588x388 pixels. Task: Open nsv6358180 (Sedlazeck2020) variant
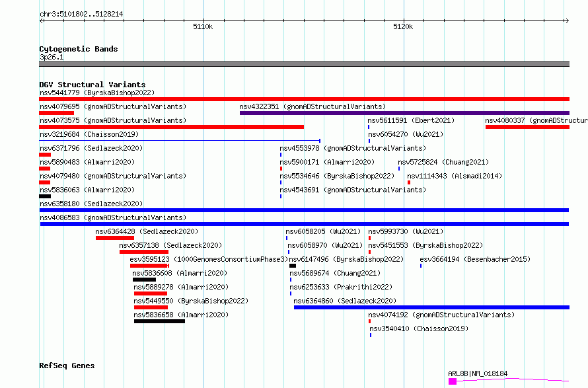point(91,204)
